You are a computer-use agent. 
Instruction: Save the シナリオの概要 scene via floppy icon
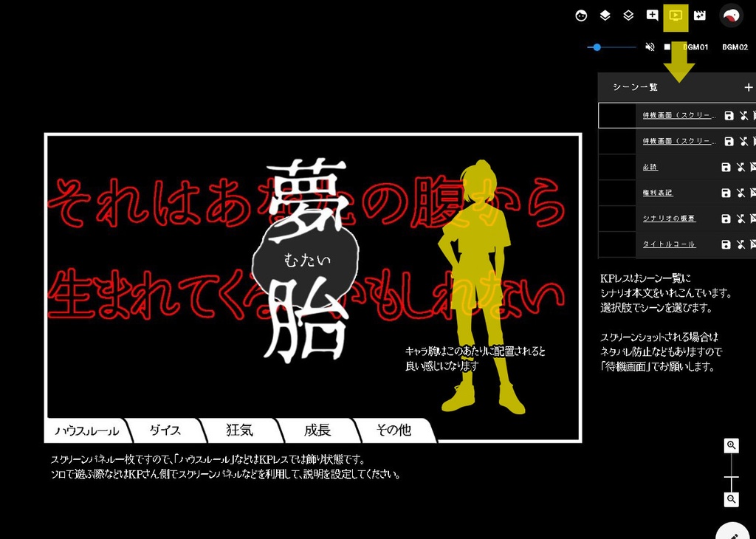[x=726, y=219]
